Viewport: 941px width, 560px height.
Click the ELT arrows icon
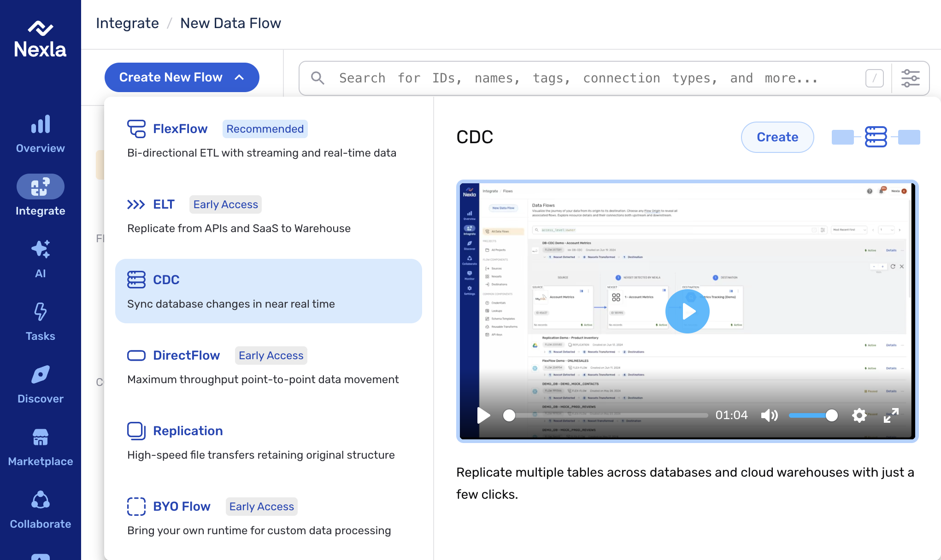(x=136, y=204)
